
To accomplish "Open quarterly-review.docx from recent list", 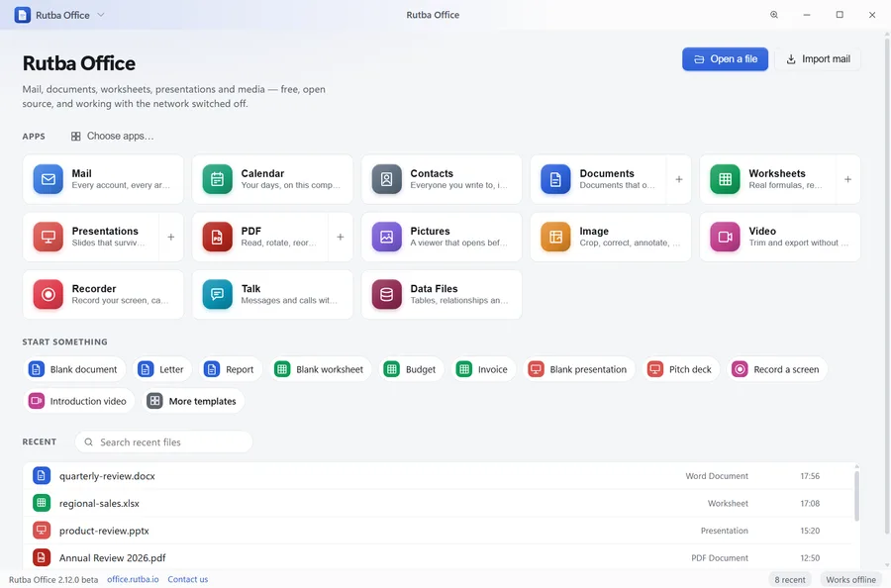I will (438, 475).
